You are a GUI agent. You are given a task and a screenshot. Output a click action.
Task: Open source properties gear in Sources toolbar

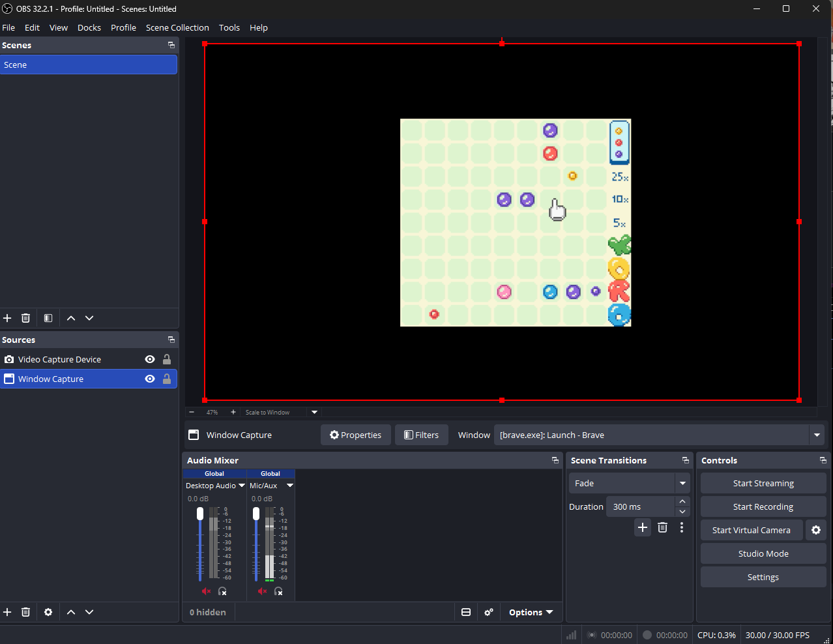48,612
